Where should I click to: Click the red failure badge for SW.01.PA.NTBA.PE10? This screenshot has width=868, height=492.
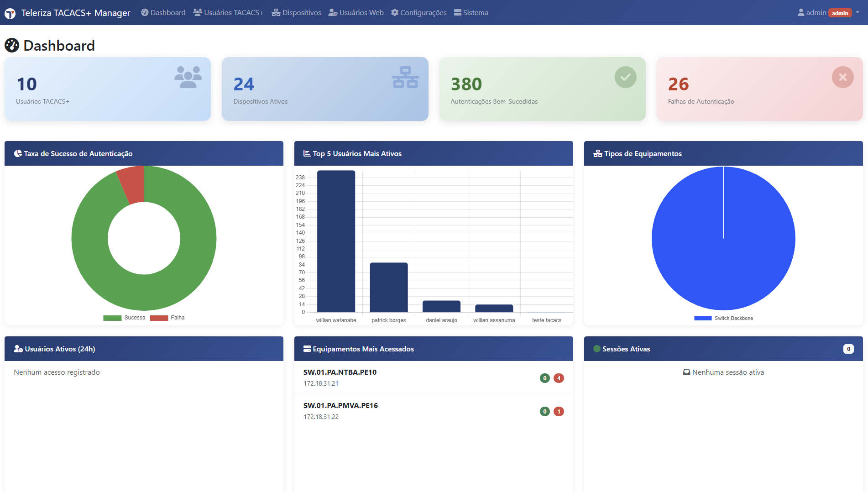click(559, 378)
